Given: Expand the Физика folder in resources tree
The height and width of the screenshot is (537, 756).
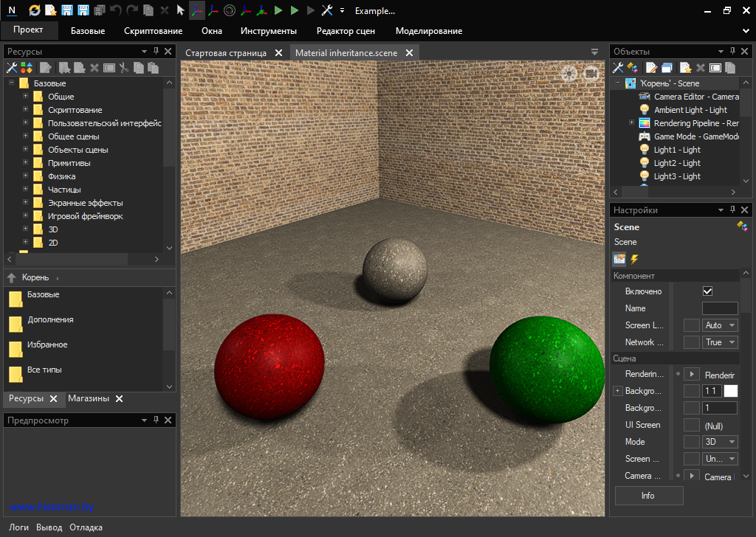Looking at the screenshot, I should click(26, 176).
